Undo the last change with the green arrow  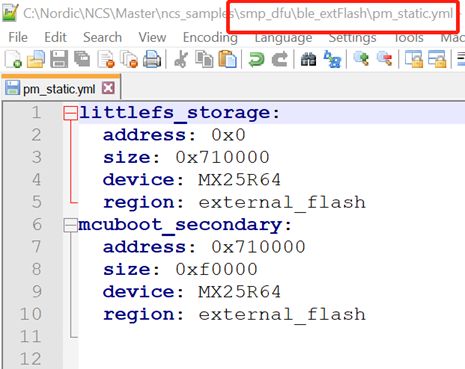tap(256, 60)
